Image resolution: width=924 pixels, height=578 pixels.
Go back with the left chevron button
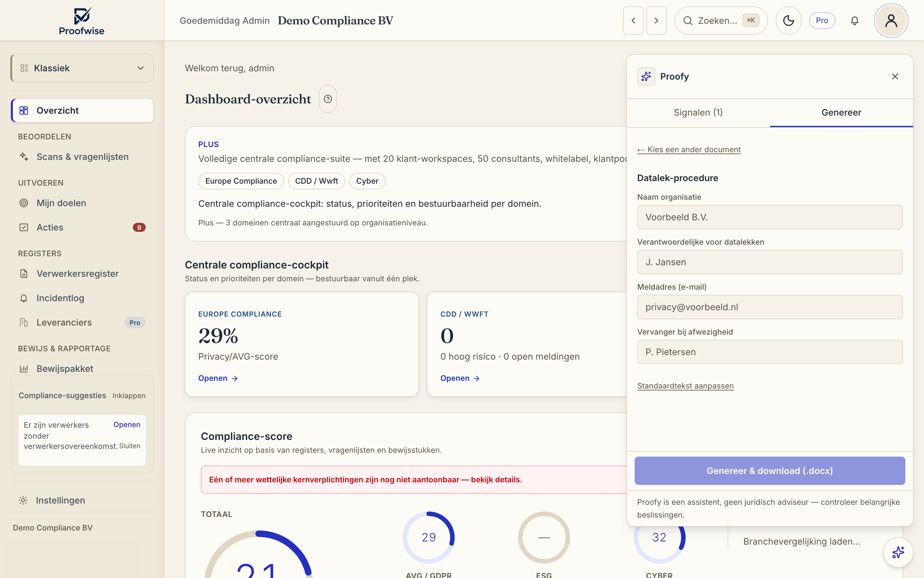tap(633, 21)
